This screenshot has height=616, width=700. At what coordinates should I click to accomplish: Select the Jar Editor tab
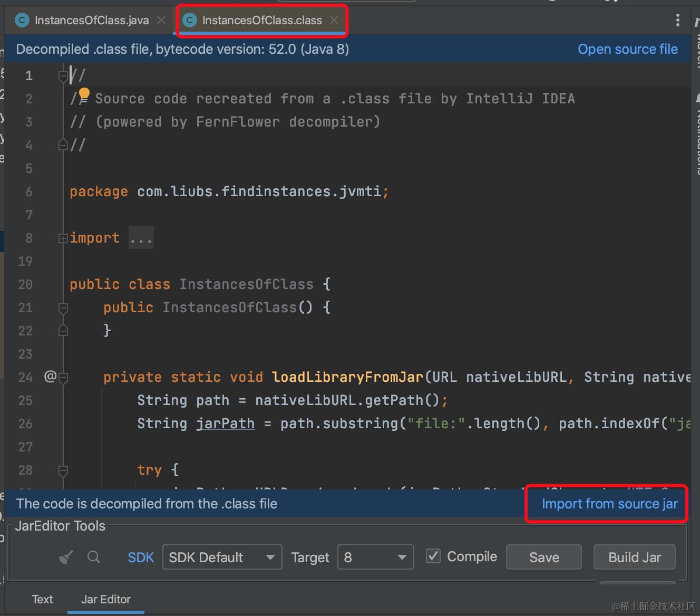tap(106, 599)
